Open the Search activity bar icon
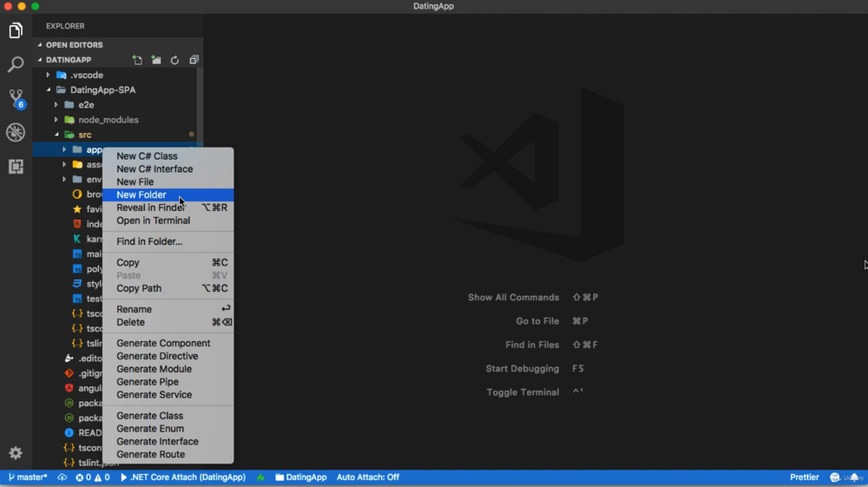 pos(16,64)
